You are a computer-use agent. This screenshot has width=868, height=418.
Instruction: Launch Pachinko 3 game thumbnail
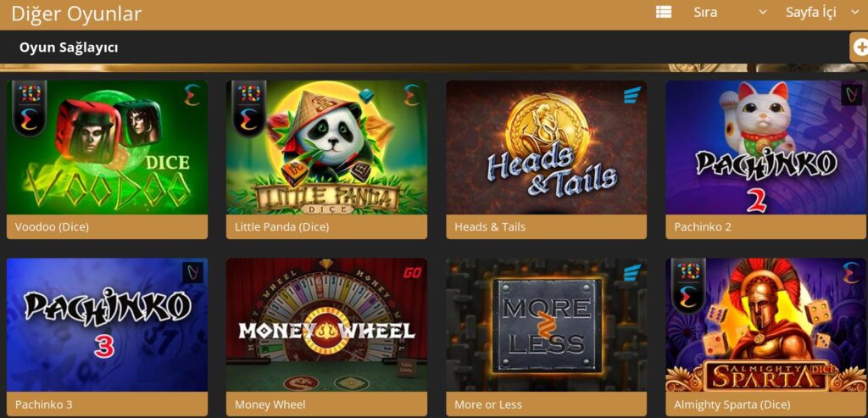point(107,326)
